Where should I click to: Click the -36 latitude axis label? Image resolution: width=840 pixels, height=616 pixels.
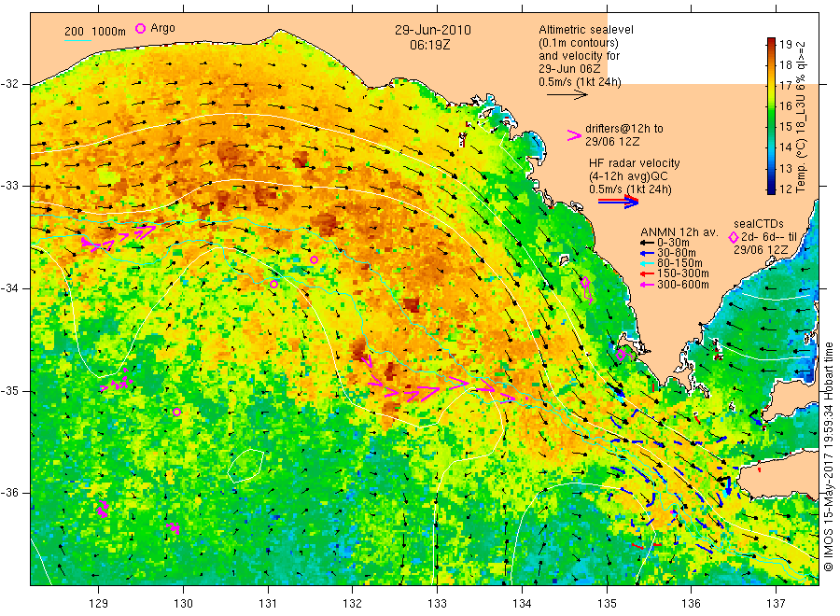tap(11, 493)
